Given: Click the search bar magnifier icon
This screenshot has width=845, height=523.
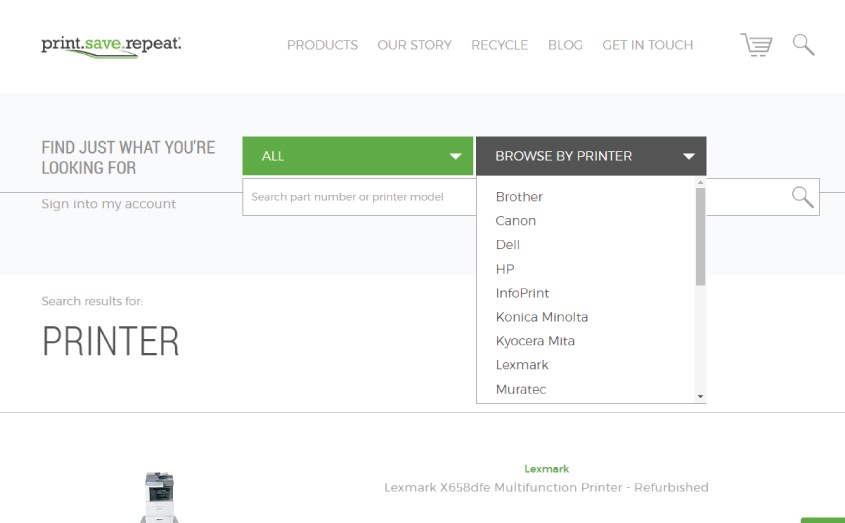Looking at the screenshot, I should coord(802,197).
